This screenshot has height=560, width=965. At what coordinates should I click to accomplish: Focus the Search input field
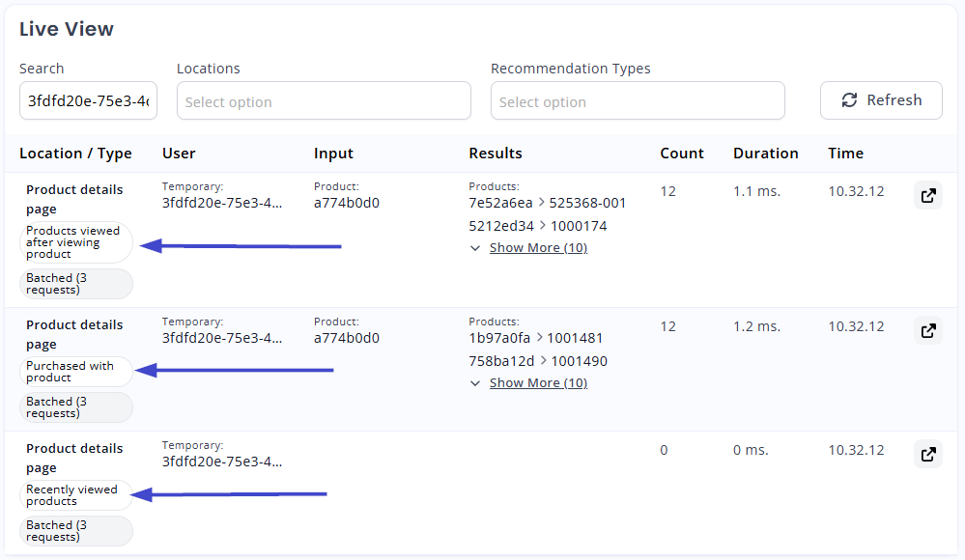(88, 101)
